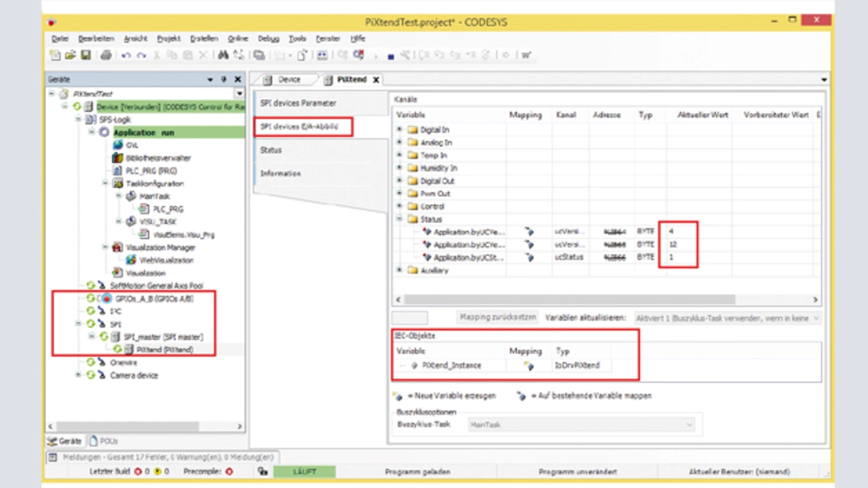
Task: Click the channel table horizontal scrollbar
Action: (570, 299)
